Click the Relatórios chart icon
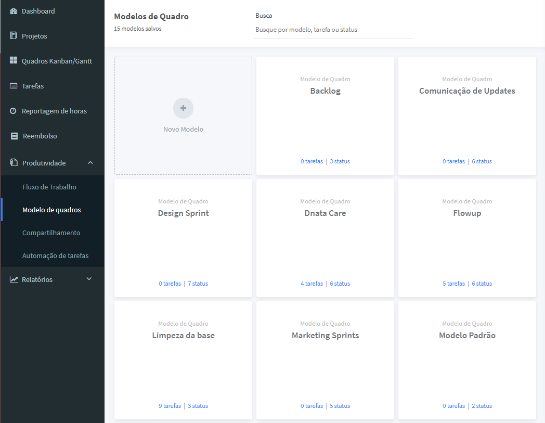 pyautogui.click(x=14, y=279)
